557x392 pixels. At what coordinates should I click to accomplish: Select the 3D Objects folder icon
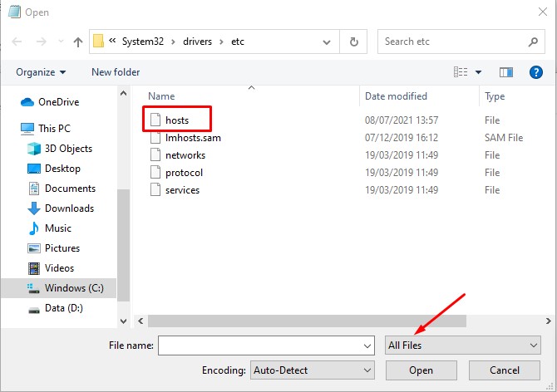pos(34,149)
